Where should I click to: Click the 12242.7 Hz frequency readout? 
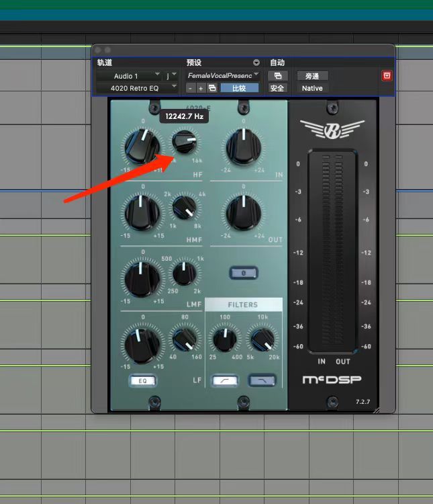pyautogui.click(x=184, y=116)
